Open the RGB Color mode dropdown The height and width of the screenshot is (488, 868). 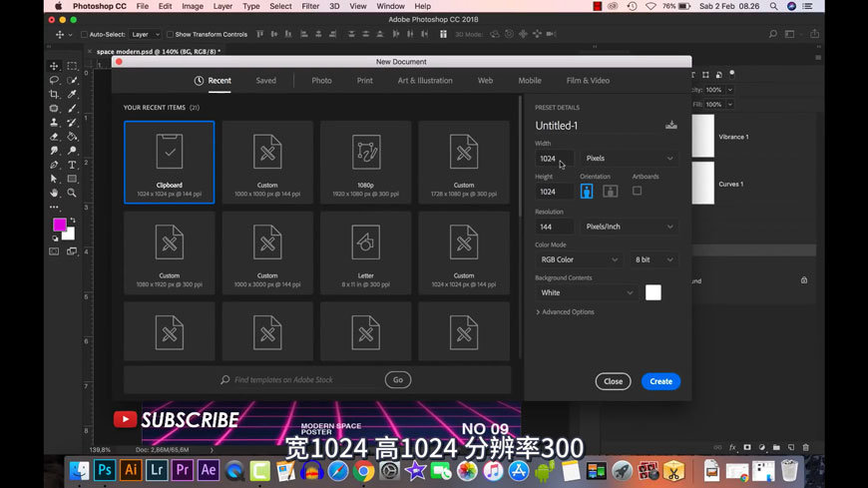579,259
